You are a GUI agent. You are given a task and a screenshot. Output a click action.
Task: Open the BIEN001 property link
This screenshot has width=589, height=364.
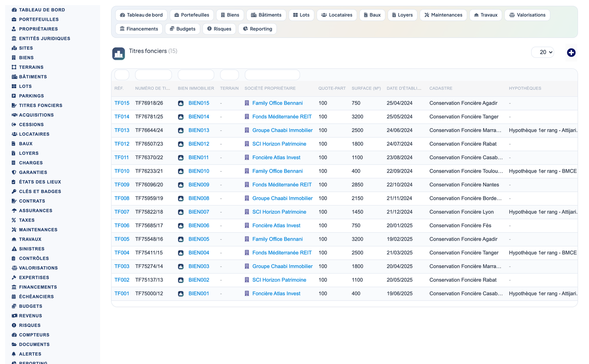tap(199, 294)
